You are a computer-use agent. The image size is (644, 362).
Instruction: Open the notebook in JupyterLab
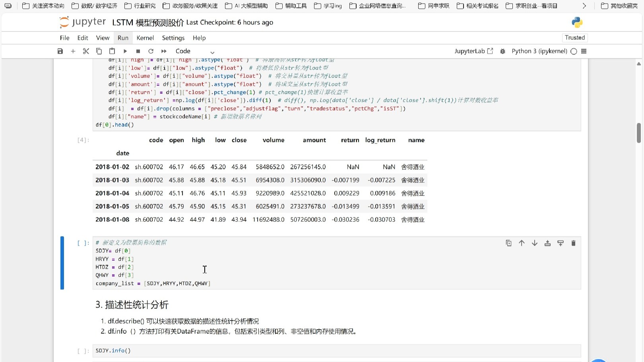(x=473, y=51)
